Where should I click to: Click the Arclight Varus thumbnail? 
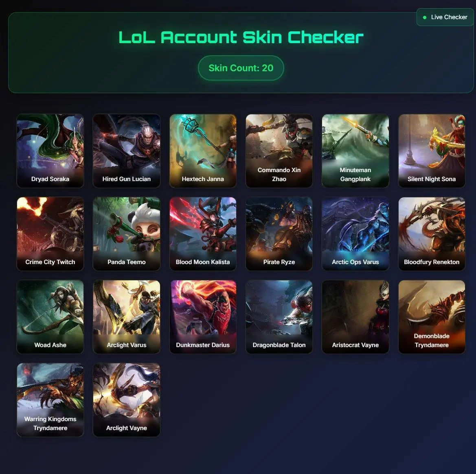127,317
